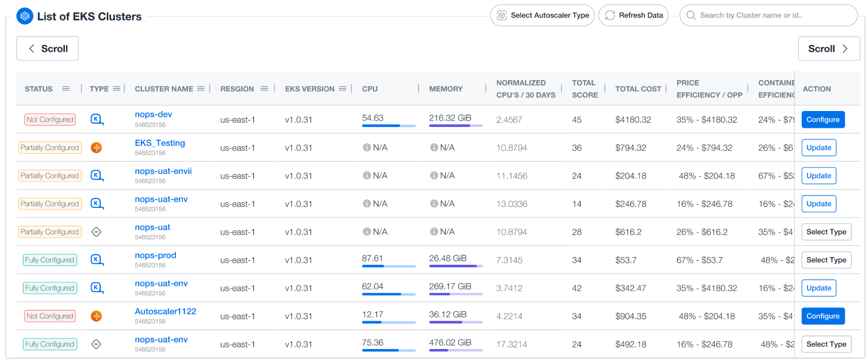Click the search magnifier icon
The height and width of the screenshot is (363, 868).
click(x=691, y=15)
